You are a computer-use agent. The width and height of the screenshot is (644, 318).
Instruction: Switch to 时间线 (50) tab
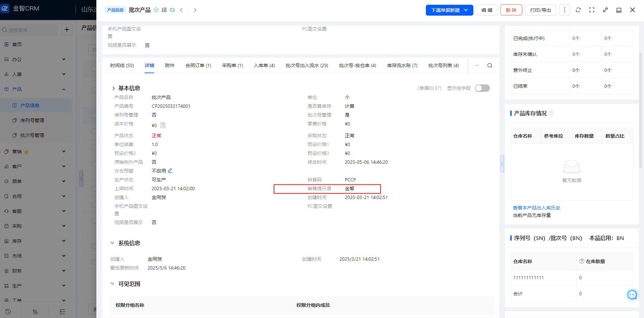click(122, 65)
